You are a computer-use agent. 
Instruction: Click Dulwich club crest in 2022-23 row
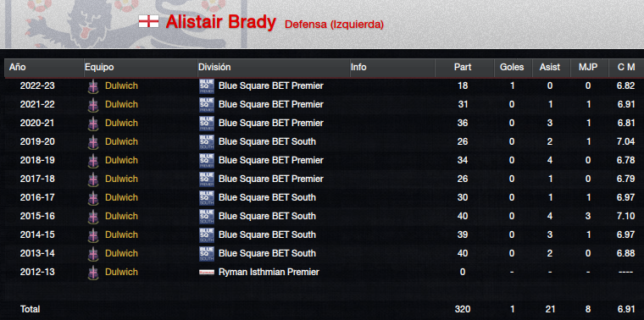tap(94, 86)
